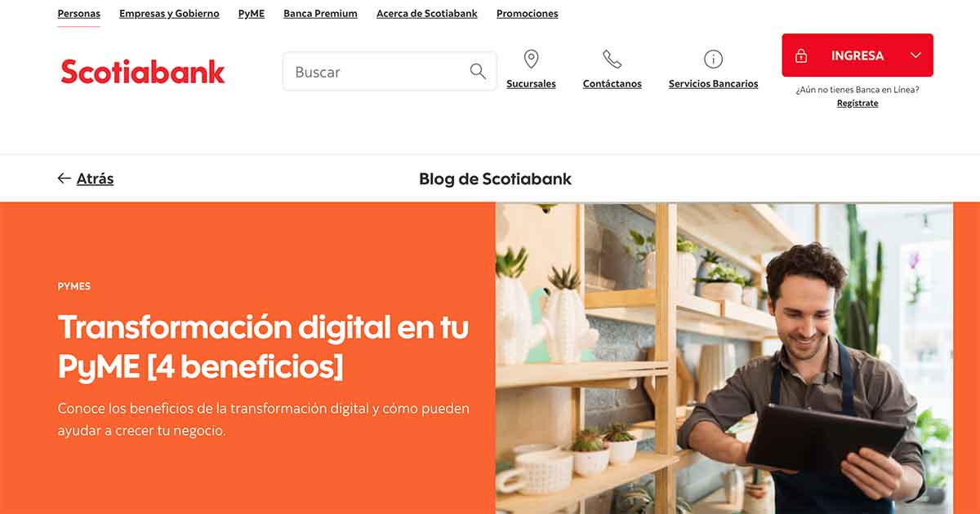Image resolution: width=980 pixels, height=514 pixels.
Task: Click the INGRESA login button
Action: [x=857, y=55]
